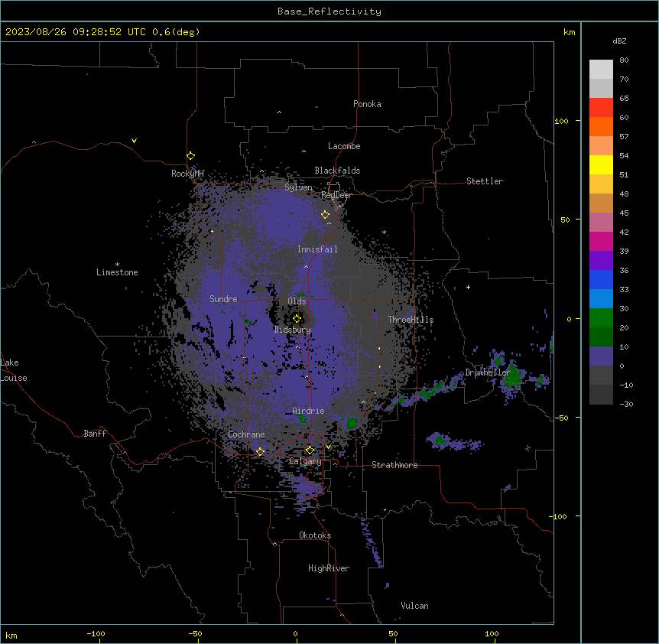Click the Calgary city label
The width and height of the screenshot is (659, 644).
pyautogui.click(x=305, y=461)
